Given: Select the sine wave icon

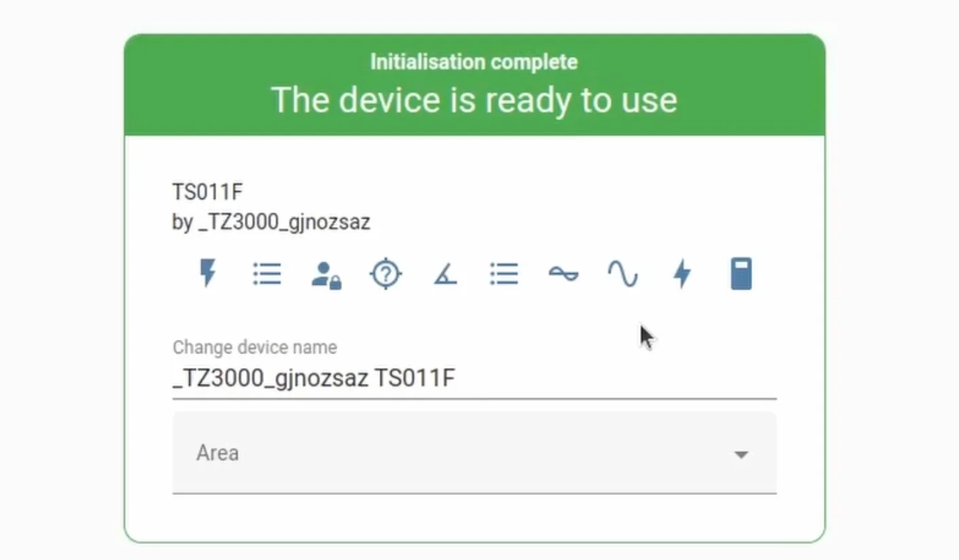Looking at the screenshot, I should coord(623,275).
